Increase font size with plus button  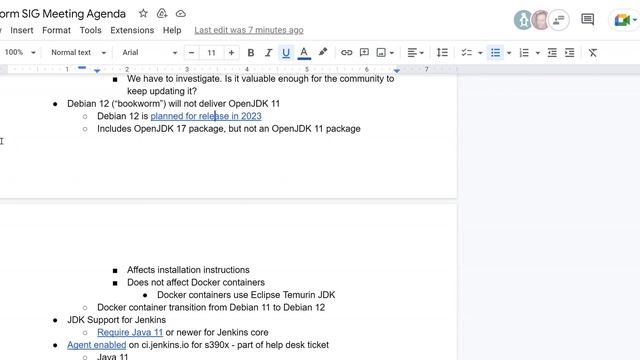[x=231, y=52]
